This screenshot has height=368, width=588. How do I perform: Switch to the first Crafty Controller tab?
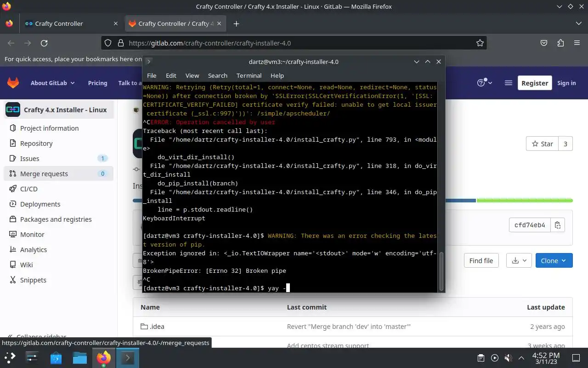tap(71, 23)
